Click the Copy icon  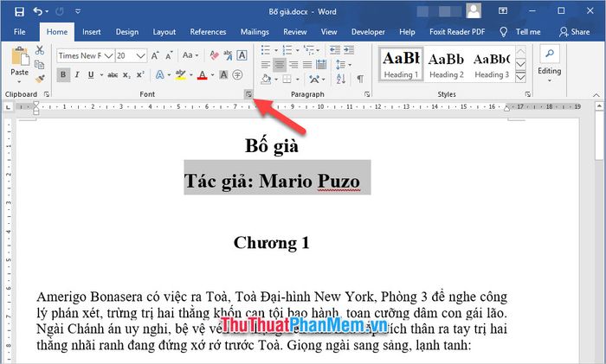40,64
